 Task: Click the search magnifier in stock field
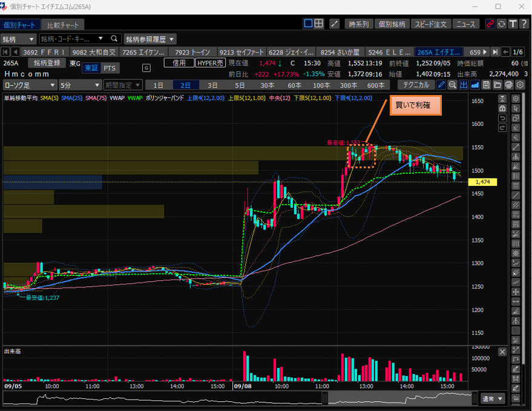coord(113,39)
